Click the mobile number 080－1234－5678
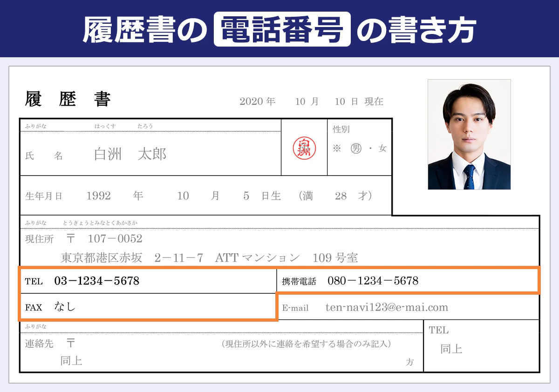The image size is (559, 392). coord(373,281)
